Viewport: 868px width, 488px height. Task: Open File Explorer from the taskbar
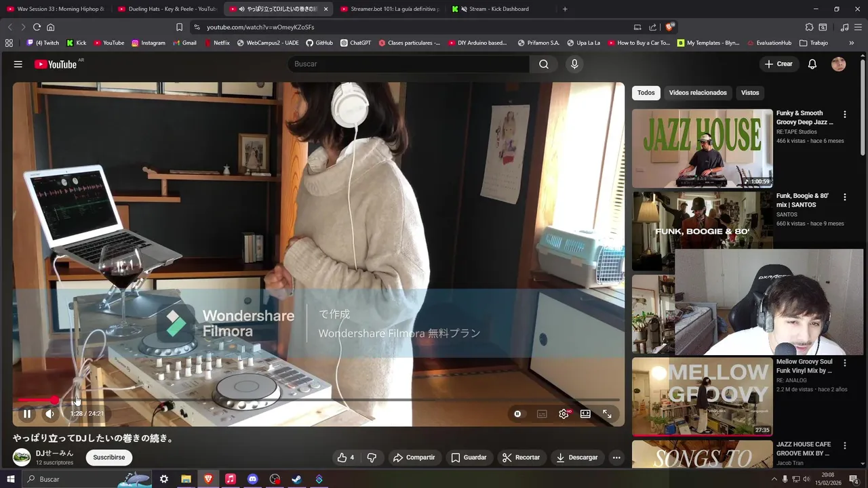(186, 479)
